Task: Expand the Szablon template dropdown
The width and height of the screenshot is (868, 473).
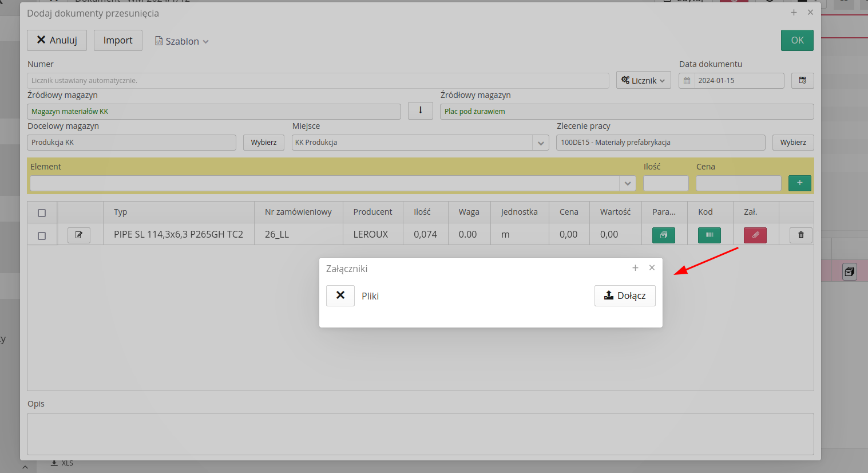Action: [182, 41]
